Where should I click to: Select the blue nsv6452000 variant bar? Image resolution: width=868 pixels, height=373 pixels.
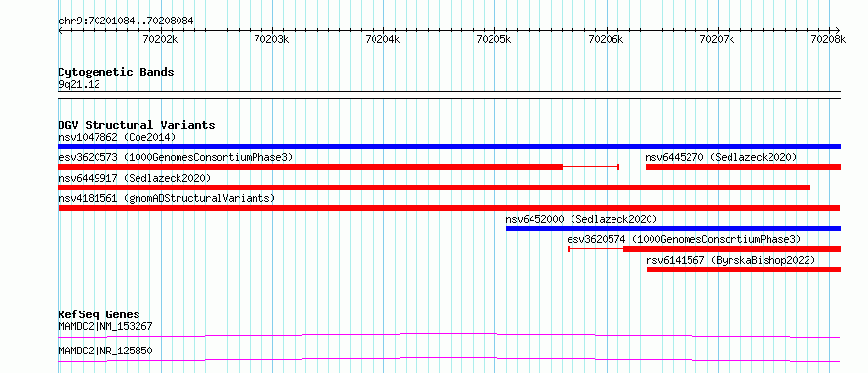coord(673,228)
